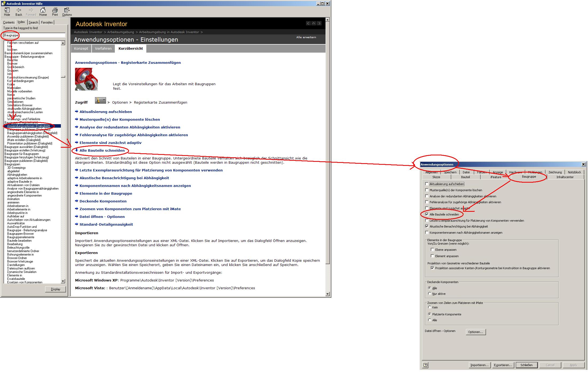Collapse the Alle Bauteile schneiden section
The width and height of the screenshot is (588, 372).
click(102, 150)
